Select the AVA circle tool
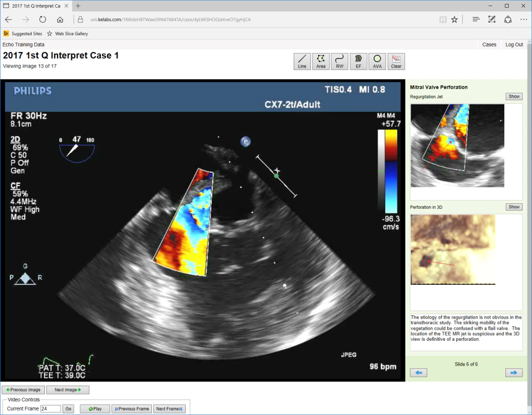The width and height of the screenshot is (532, 415). (377, 62)
